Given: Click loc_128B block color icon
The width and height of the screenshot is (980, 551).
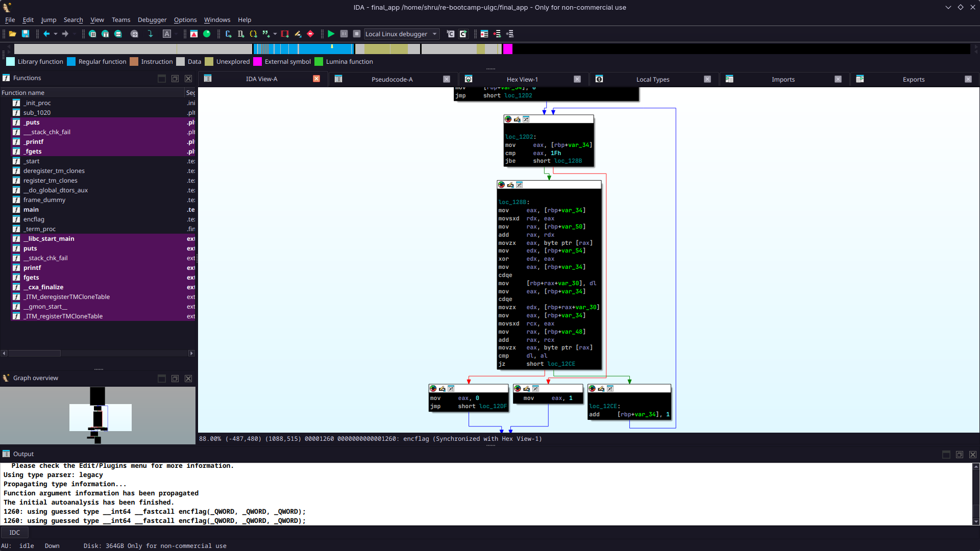Looking at the screenshot, I should coord(501,185).
